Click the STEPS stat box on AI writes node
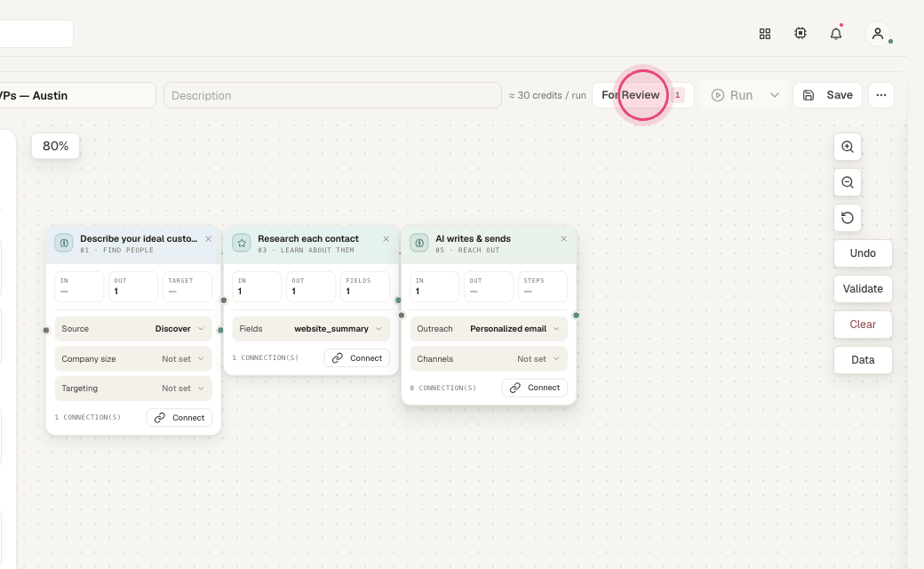 pyautogui.click(x=543, y=286)
